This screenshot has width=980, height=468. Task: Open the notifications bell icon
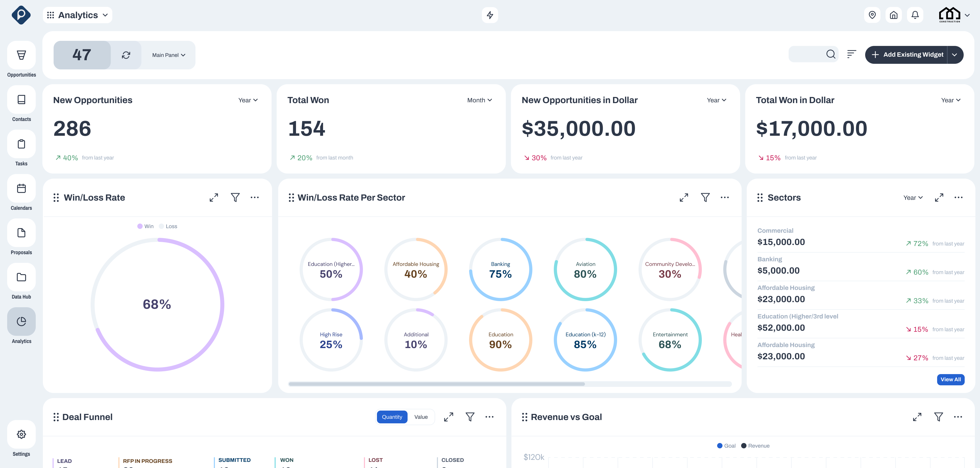tap(915, 15)
